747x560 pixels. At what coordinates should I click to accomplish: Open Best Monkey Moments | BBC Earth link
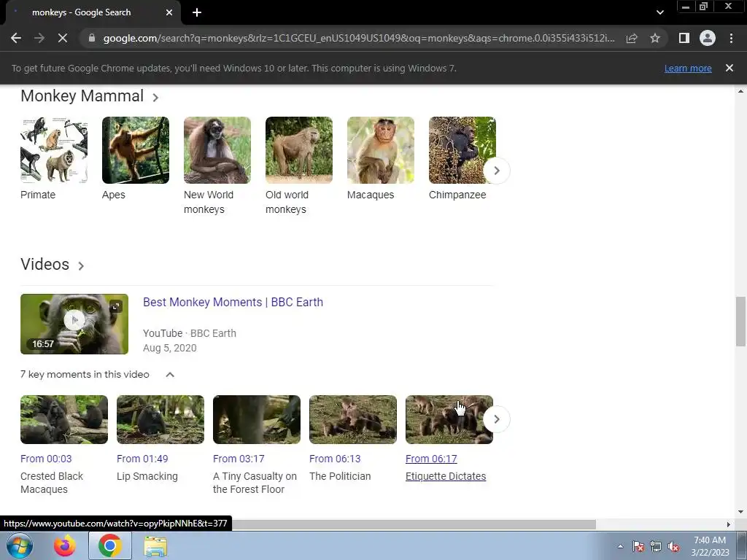click(233, 302)
